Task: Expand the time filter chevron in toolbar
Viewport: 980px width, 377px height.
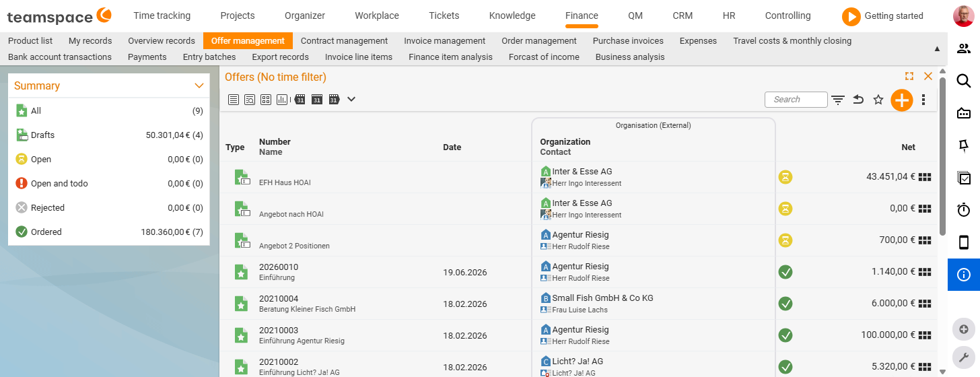Action: pyautogui.click(x=351, y=100)
